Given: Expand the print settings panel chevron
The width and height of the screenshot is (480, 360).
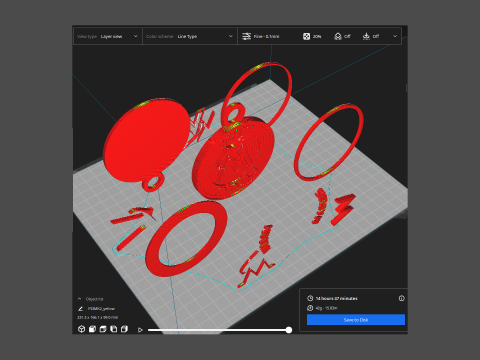Looking at the screenshot, I should pos(395,36).
